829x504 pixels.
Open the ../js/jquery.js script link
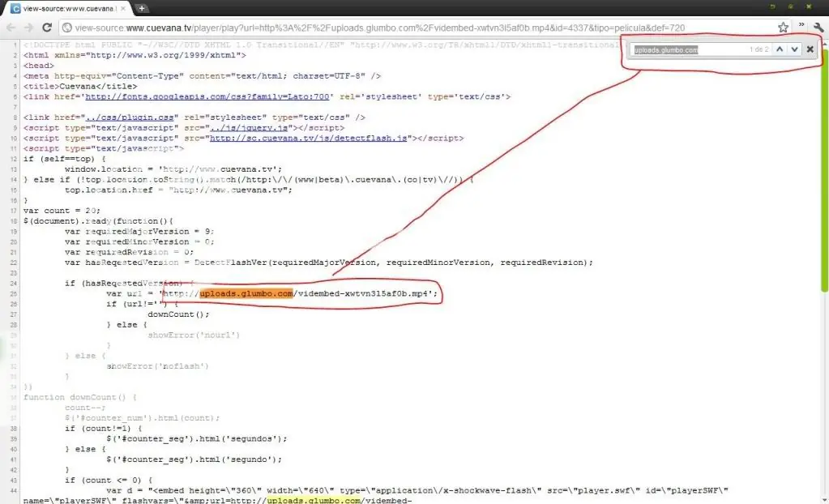[x=249, y=128]
